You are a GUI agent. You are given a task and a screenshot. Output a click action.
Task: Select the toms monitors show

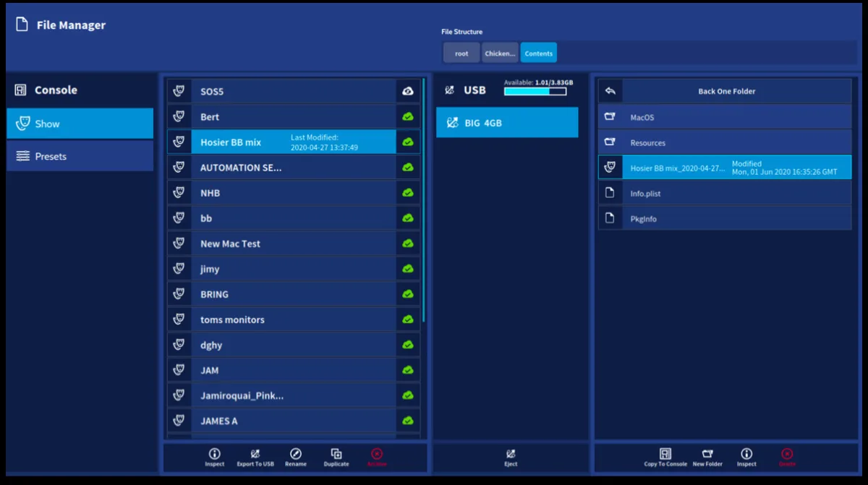click(294, 319)
